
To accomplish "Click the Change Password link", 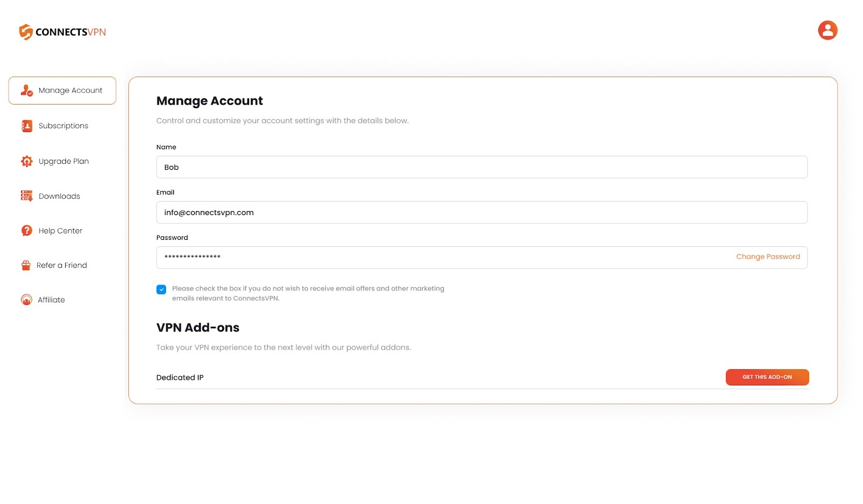I will [x=768, y=257].
